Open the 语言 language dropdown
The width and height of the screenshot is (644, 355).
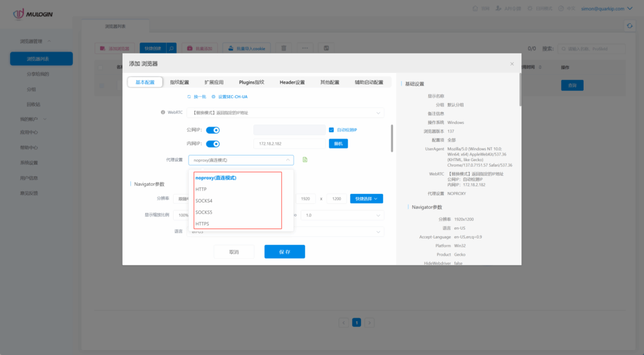tap(286, 232)
